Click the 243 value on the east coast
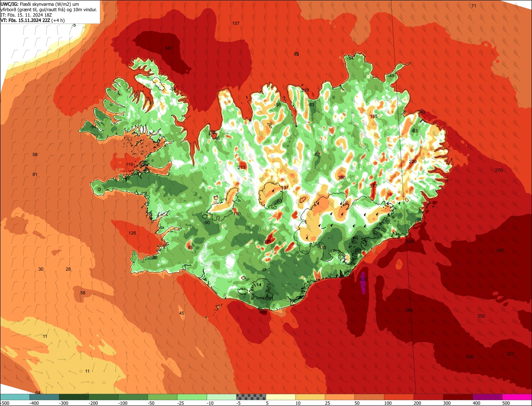This screenshot has width=532, height=406. tap(421, 112)
